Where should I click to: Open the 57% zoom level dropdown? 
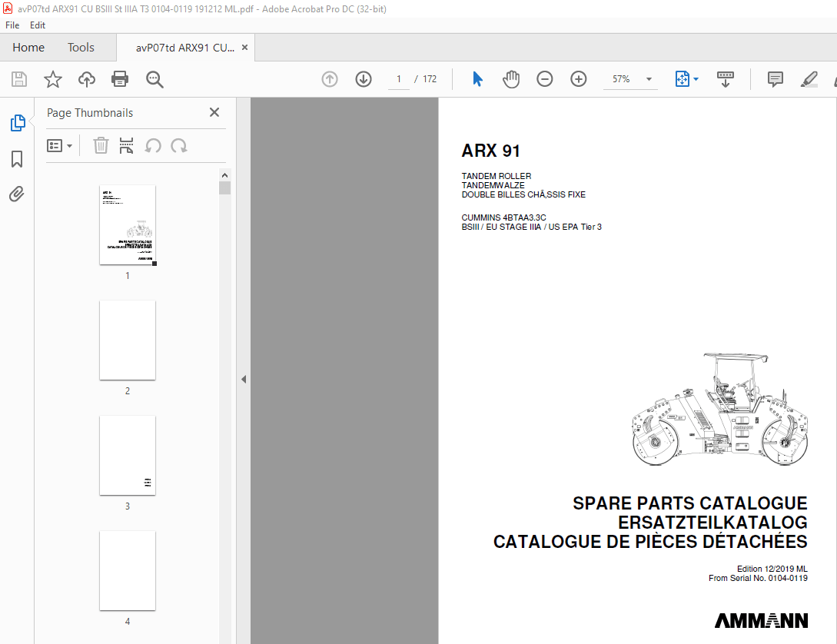click(648, 78)
